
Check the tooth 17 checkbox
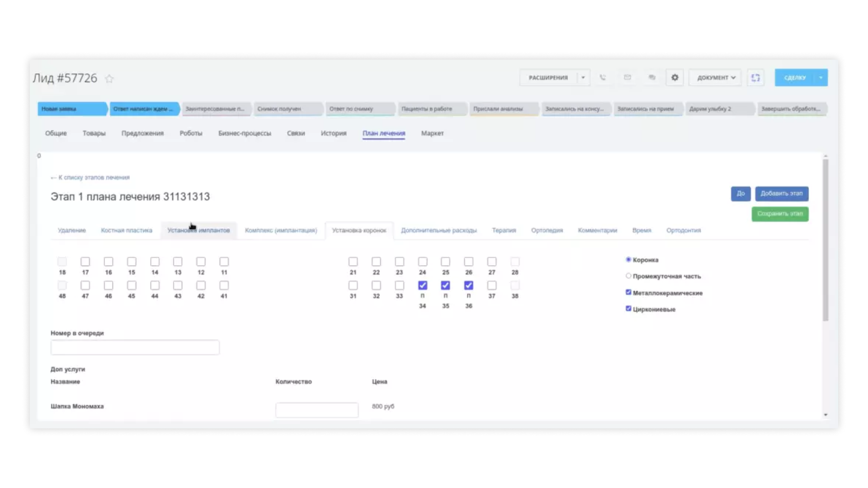pyautogui.click(x=85, y=262)
